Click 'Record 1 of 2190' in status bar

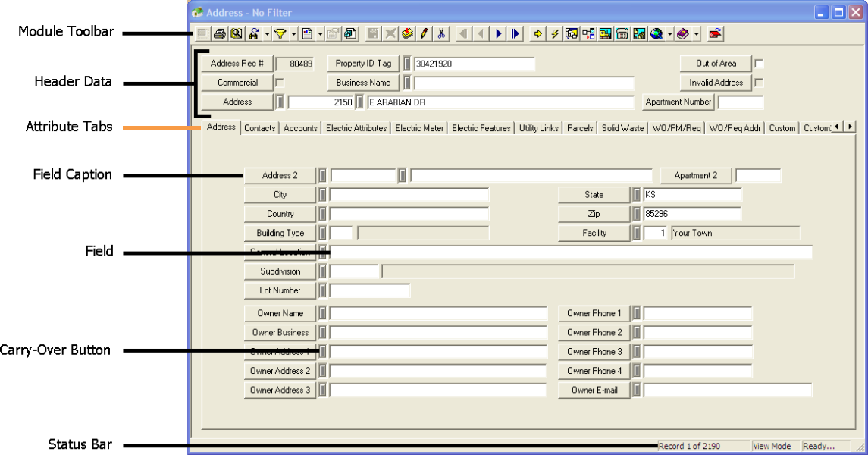[x=688, y=446]
